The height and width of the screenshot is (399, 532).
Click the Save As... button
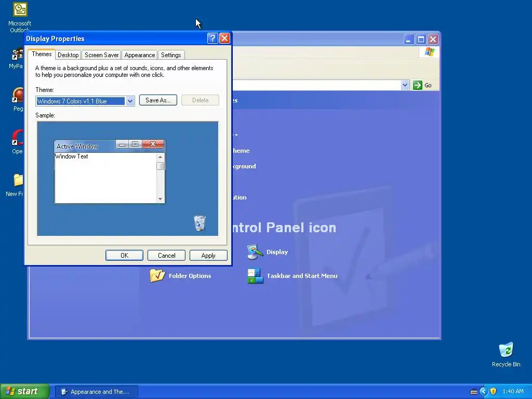click(158, 100)
